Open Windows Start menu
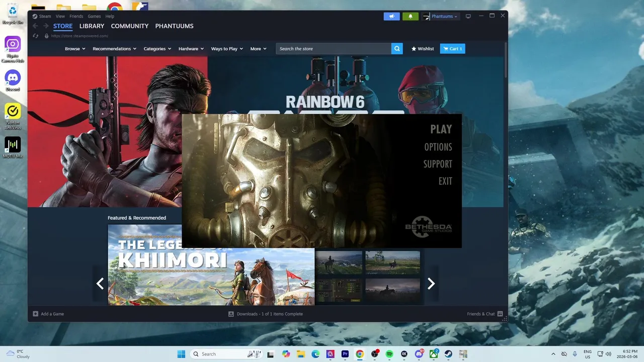Image resolution: width=644 pixels, height=362 pixels. tap(181, 354)
